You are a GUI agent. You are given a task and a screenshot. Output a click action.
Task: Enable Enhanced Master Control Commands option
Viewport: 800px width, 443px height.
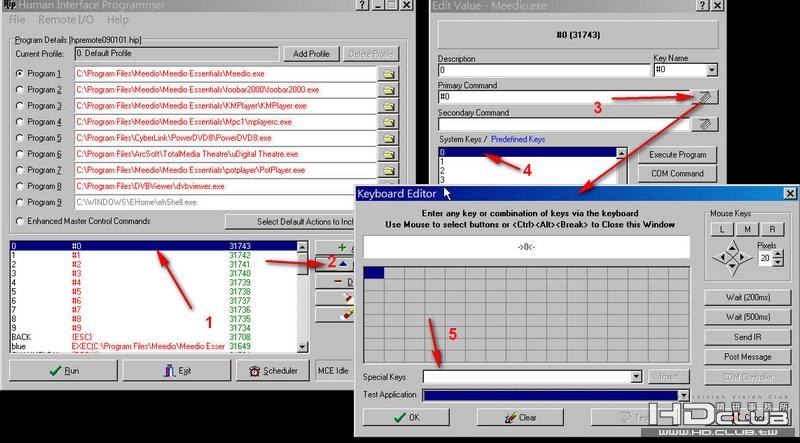20,222
